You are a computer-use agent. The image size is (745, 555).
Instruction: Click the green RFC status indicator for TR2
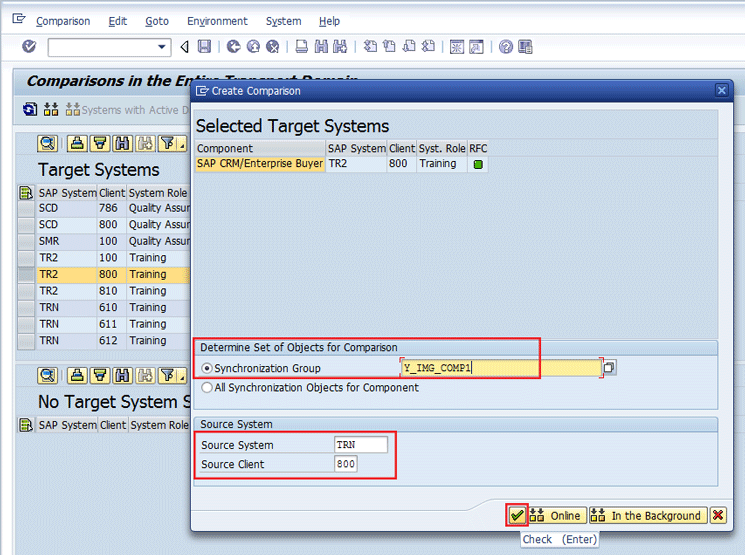[x=478, y=164]
